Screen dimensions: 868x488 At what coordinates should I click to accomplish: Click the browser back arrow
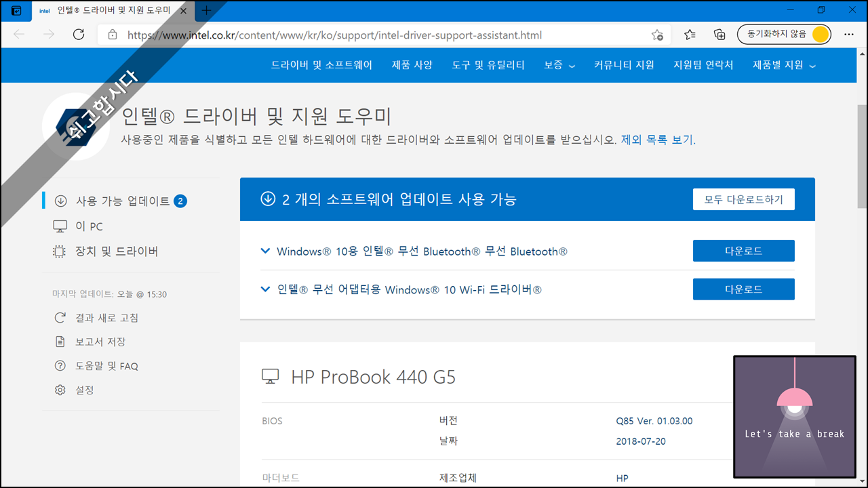click(19, 35)
